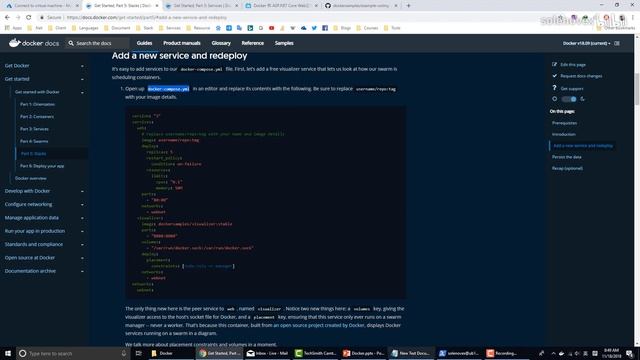640x360 pixels.
Task: Switch to Get Started Part 3 Services tab
Action: click(x=201, y=6)
